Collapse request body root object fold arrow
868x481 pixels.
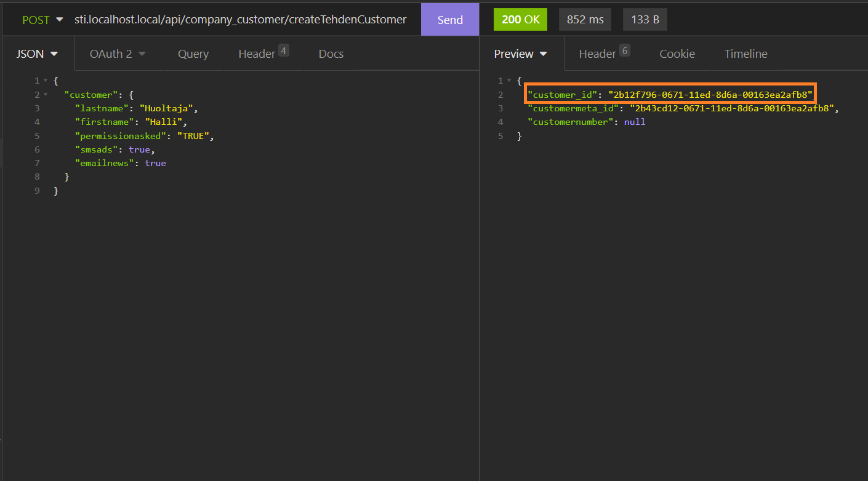(46, 81)
